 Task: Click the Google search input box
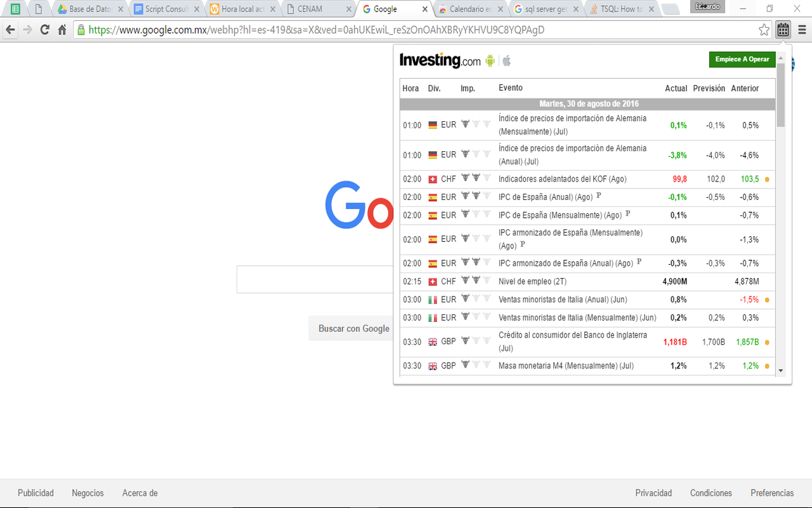315,279
